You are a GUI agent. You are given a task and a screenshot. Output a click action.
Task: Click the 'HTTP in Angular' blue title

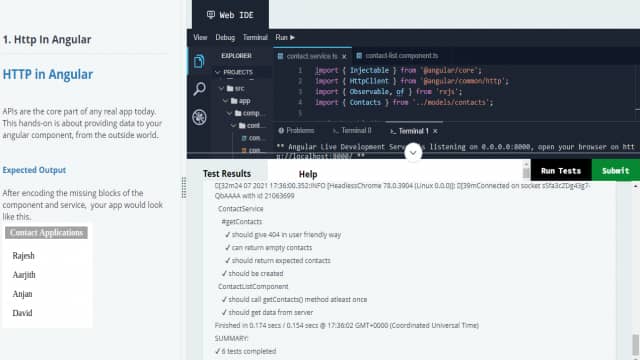click(48, 74)
